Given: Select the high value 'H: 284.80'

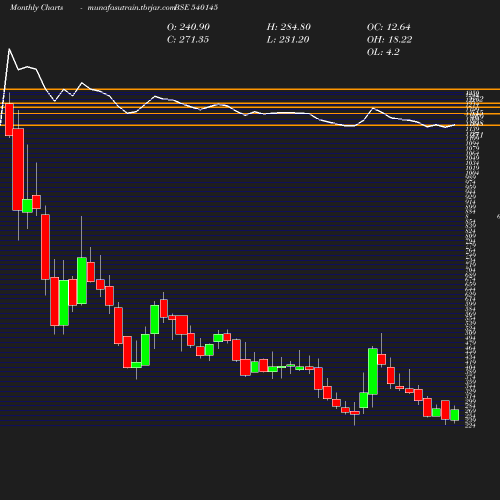Looking at the screenshot, I should [289, 27].
